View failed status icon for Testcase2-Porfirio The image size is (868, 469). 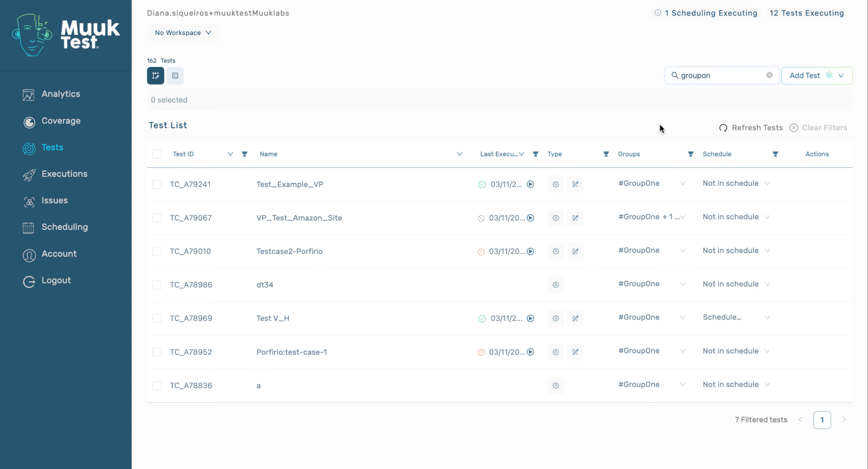(x=481, y=252)
